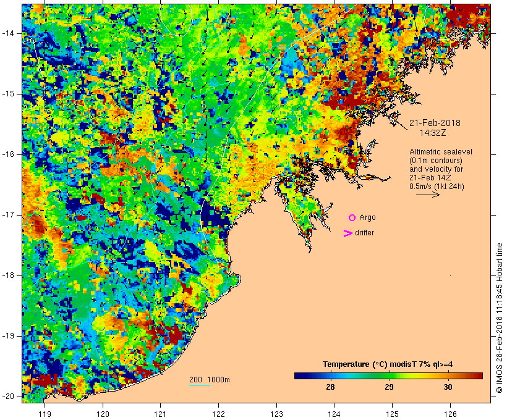
Task: Click the '1000m' depth contour label
Action: point(219,380)
